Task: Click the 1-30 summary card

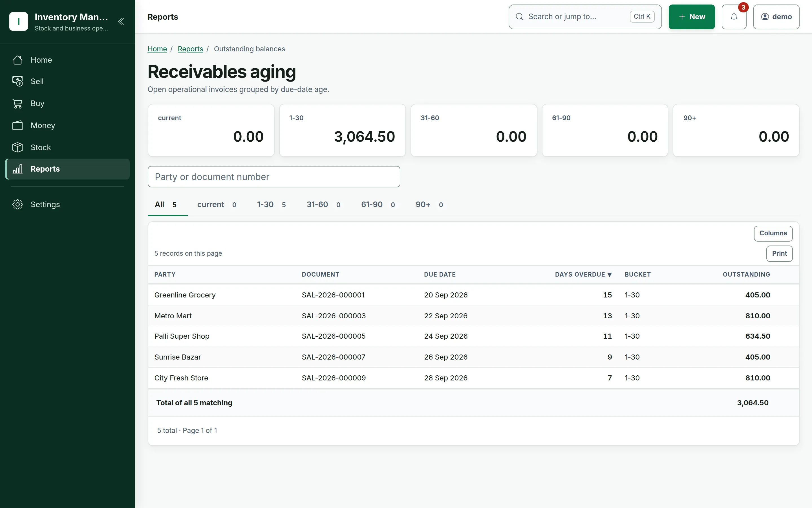Action: point(342,130)
